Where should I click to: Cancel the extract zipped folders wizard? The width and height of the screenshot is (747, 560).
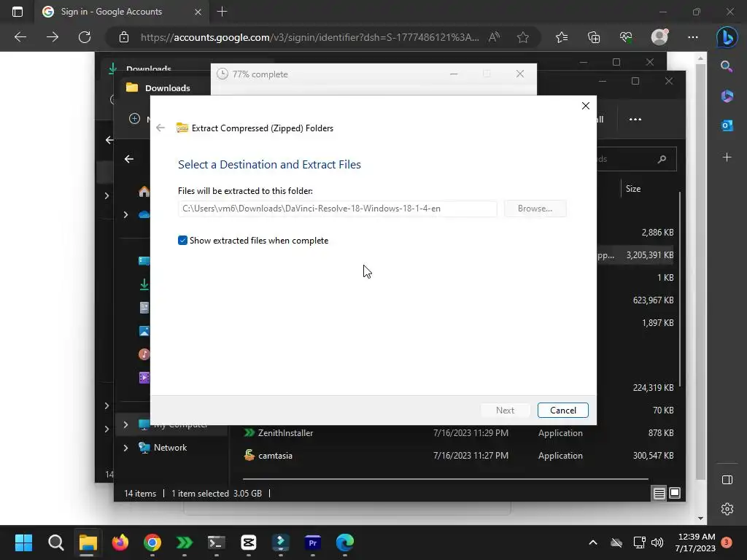tap(562, 411)
